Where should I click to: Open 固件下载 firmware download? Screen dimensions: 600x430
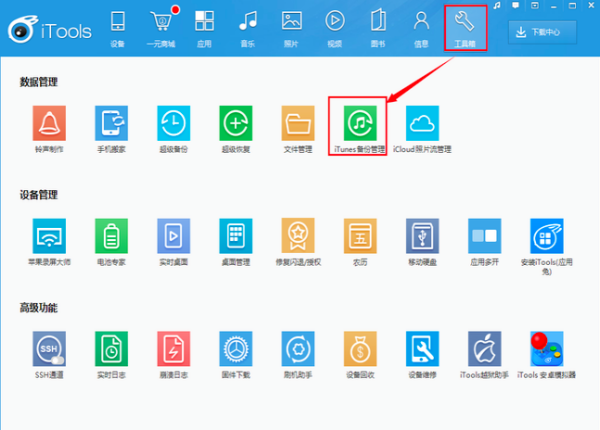[236, 349]
